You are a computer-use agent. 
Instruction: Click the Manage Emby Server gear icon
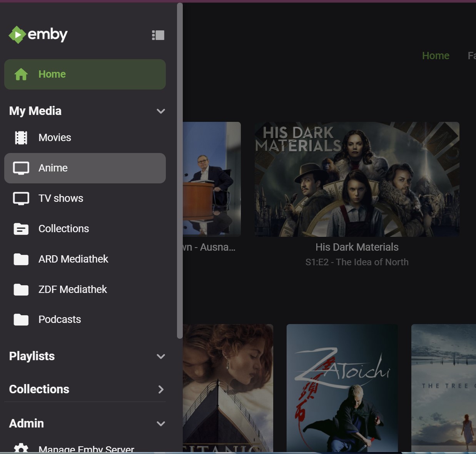pos(21,448)
